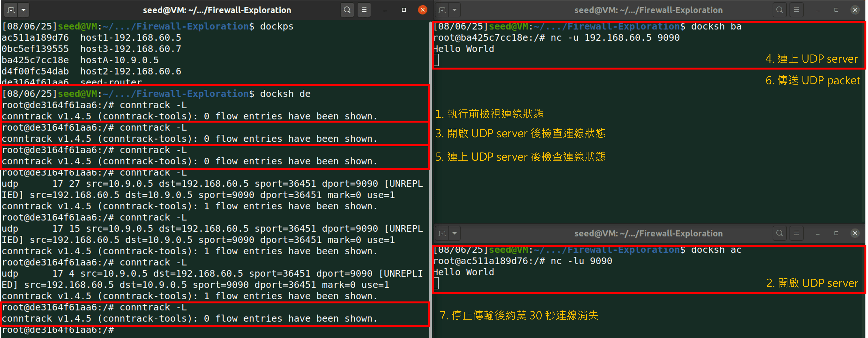Open hamburger menu in bottom-right terminal
Viewport: 868px width, 338px height.
(796, 233)
